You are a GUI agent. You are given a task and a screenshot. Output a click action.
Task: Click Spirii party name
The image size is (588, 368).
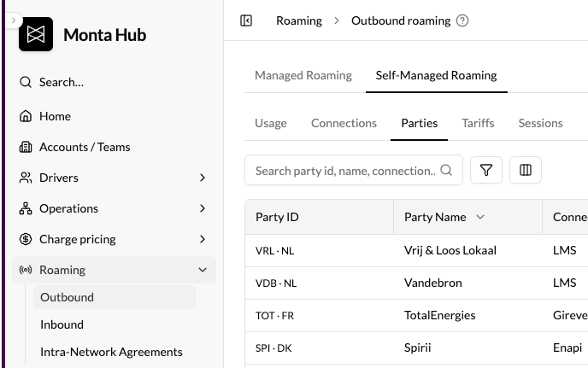coord(417,348)
